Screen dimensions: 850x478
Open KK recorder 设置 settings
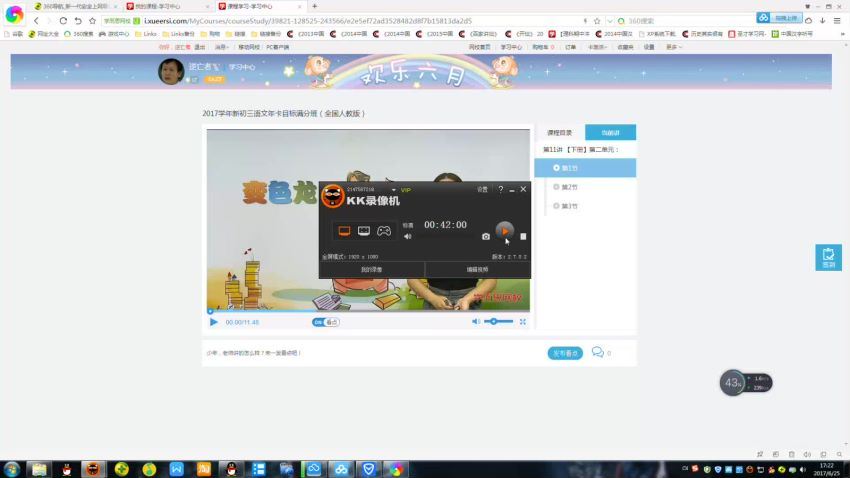point(482,189)
